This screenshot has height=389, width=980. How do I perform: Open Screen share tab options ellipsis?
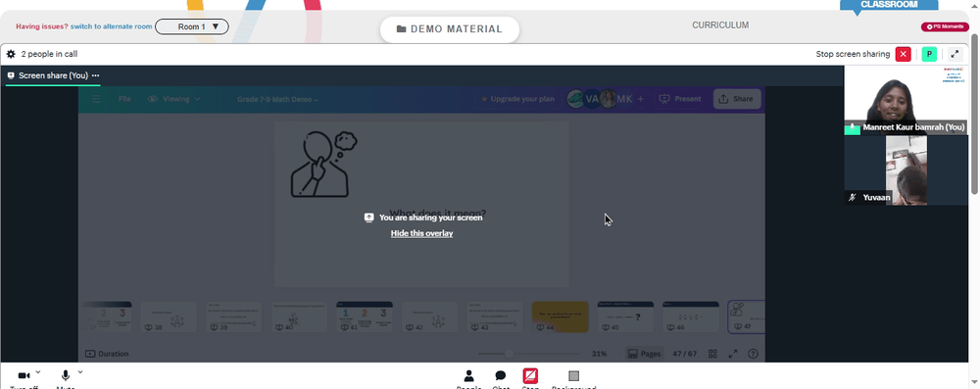[96, 75]
